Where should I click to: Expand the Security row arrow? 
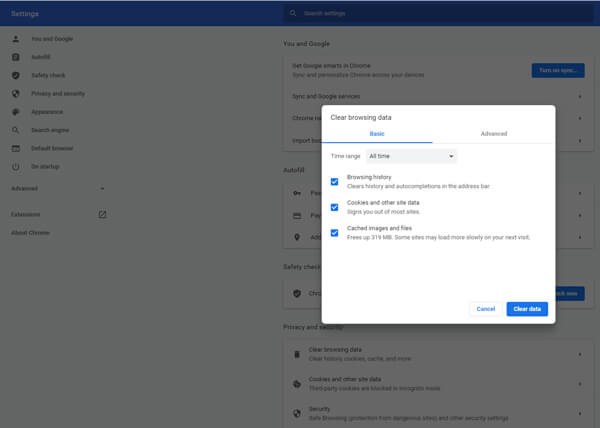coord(580,413)
